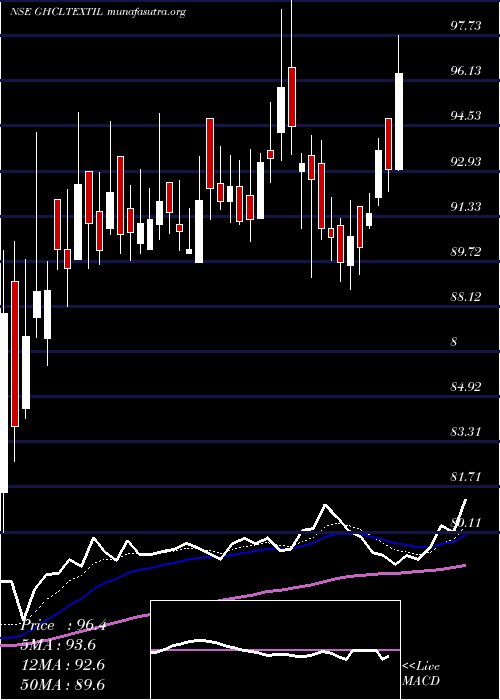Select the 81.71 price axis label
500x700 pixels.
466,477
